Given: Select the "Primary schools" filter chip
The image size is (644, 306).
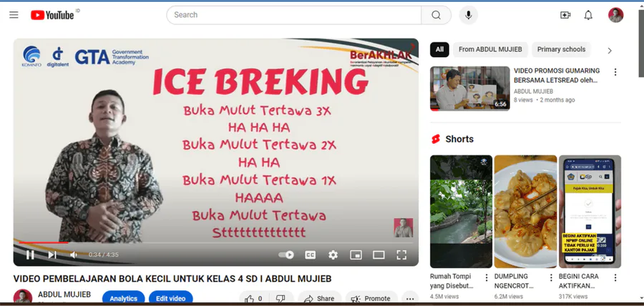Looking at the screenshot, I should tap(561, 50).
